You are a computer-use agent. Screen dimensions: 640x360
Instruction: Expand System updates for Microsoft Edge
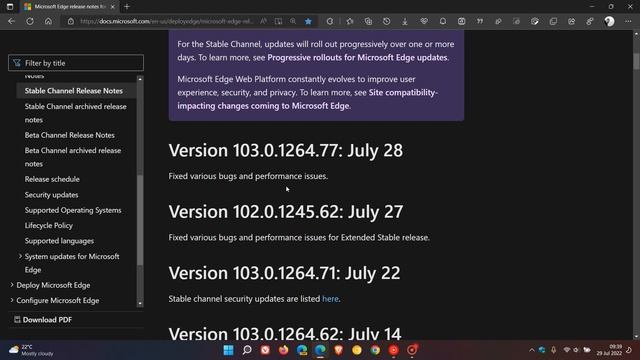[x=20, y=256]
